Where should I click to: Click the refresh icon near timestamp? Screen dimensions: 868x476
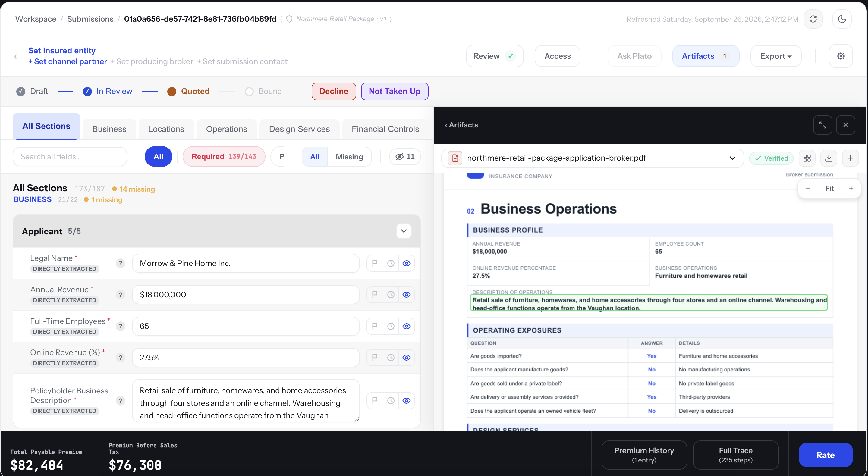[x=813, y=19]
